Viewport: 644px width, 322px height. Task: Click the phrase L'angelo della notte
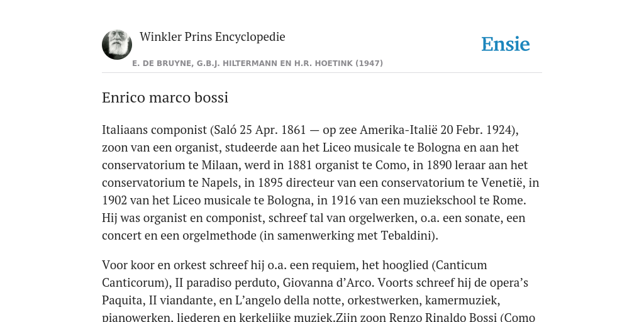[x=281, y=300]
